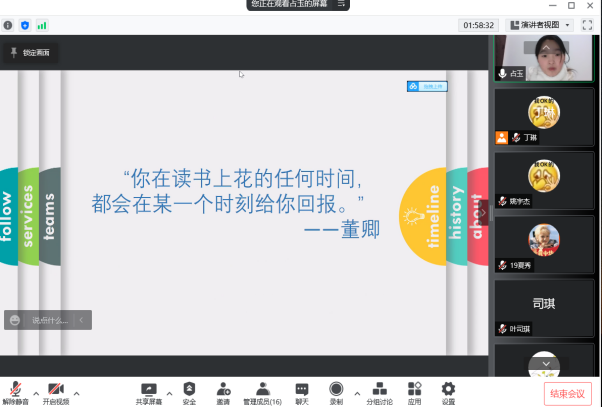Toggle fullscreen icon at top right
The height and width of the screenshot is (407, 602).
pos(588,24)
